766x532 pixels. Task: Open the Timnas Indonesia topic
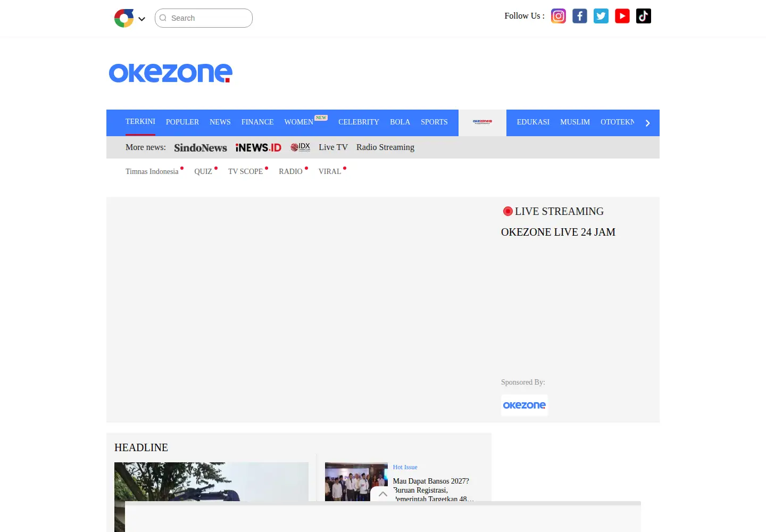(152, 171)
